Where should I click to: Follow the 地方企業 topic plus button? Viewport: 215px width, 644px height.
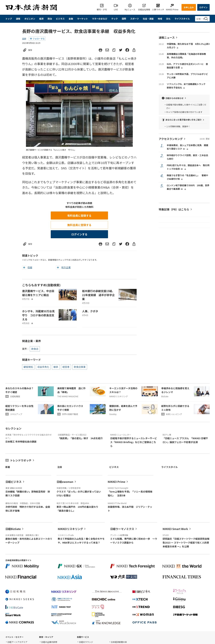tap(58, 267)
